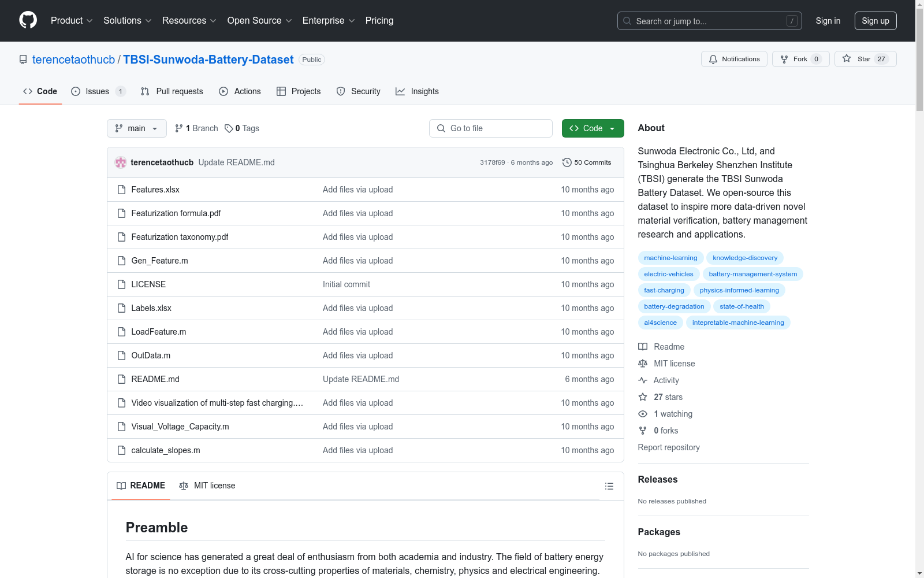The image size is (924, 578).
Task: Open the main branch selector dropdown
Action: coord(137,128)
